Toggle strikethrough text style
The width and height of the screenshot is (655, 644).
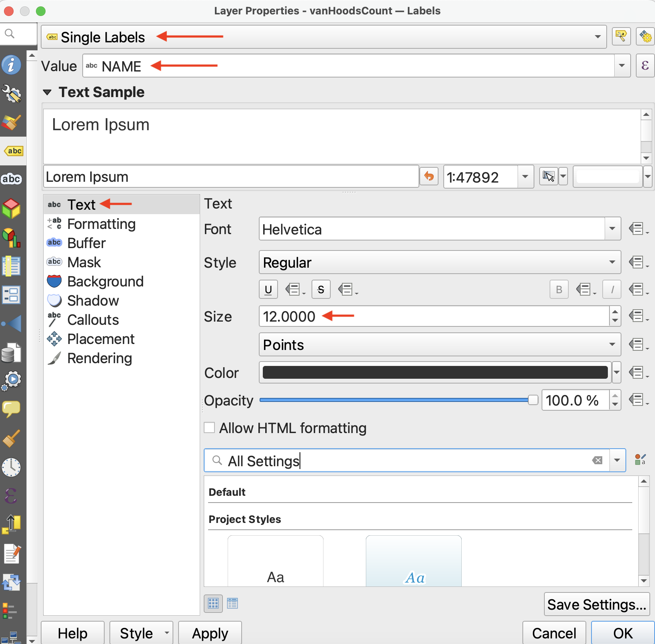(x=321, y=290)
